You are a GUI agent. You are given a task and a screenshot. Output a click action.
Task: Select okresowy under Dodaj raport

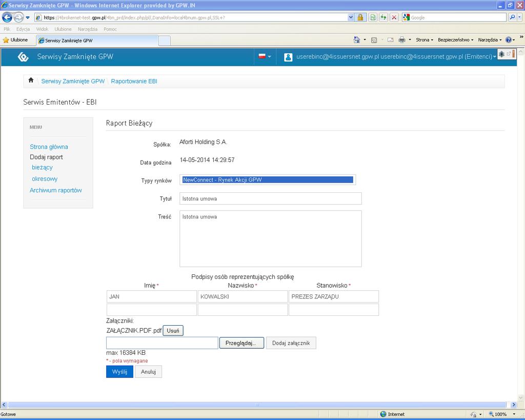pyautogui.click(x=45, y=179)
